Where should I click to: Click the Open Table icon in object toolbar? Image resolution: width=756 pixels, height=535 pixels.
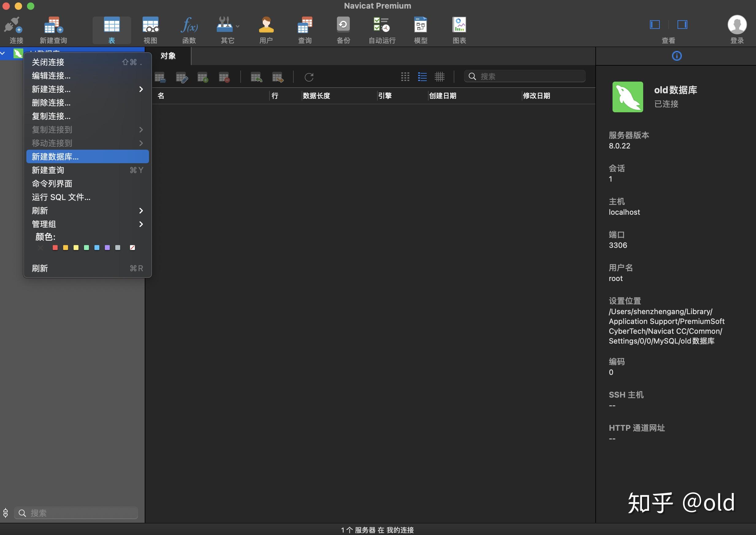coord(160,77)
